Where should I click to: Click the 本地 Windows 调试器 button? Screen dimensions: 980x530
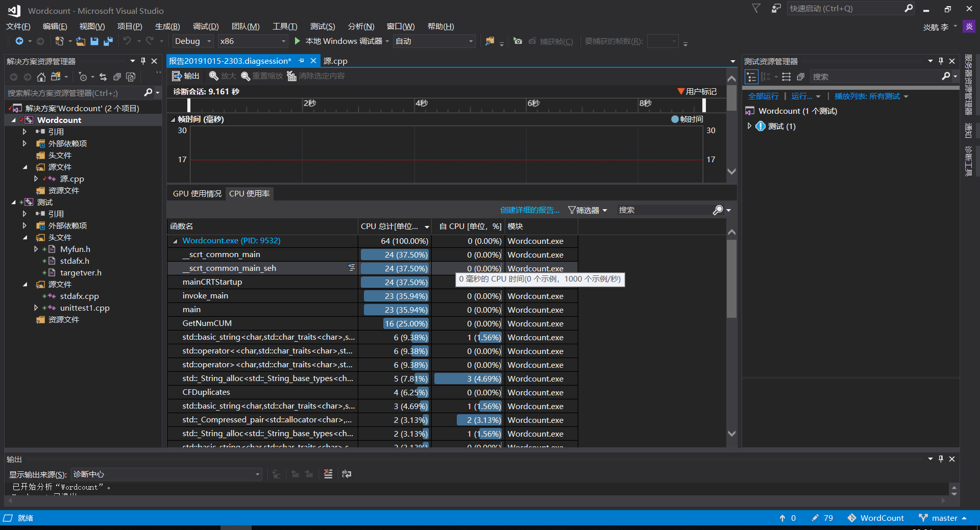pyautogui.click(x=341, y=41)
